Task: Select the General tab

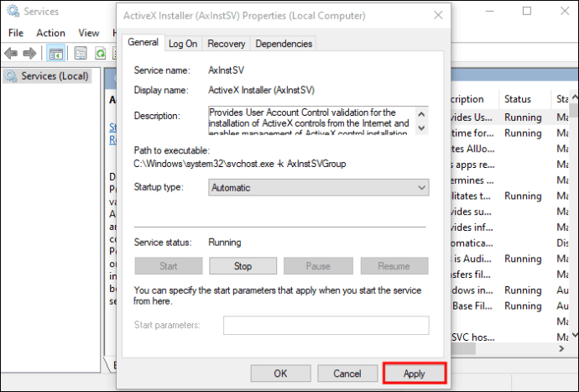Action: [x=143, y=42]
